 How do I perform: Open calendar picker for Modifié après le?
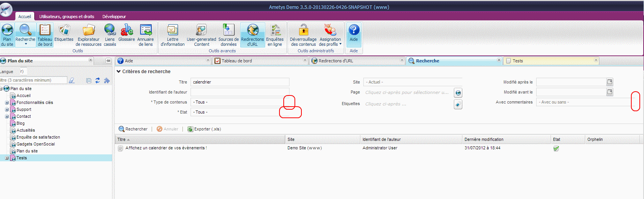[x=610, y=82]
